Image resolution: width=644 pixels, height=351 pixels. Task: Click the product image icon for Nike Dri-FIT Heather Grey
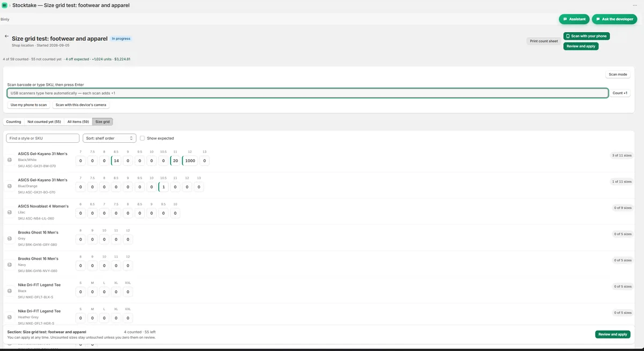[10, 318]
